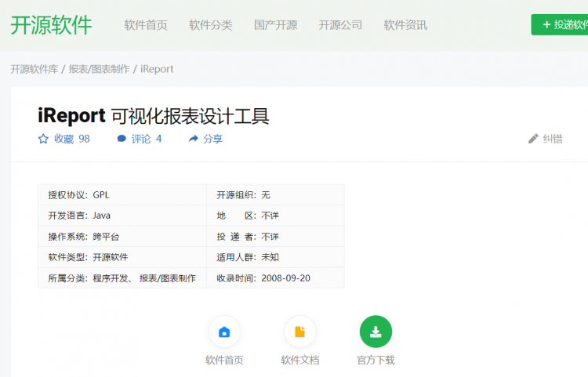Open 软件首页 in the top navigation
Image resolution: width=588 pixels, height=377 pixels.
pyautogui.click(x=146, y=25)
